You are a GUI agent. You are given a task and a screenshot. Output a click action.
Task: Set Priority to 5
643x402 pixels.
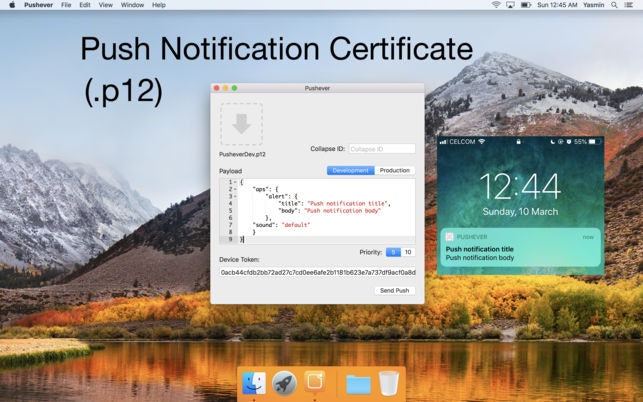click(x=393, y=252)
